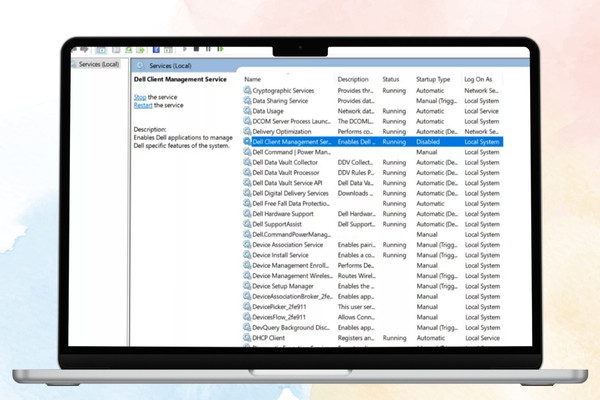
Task: Click gear icon beside DHCP Client
Action: tap(248, 338)
